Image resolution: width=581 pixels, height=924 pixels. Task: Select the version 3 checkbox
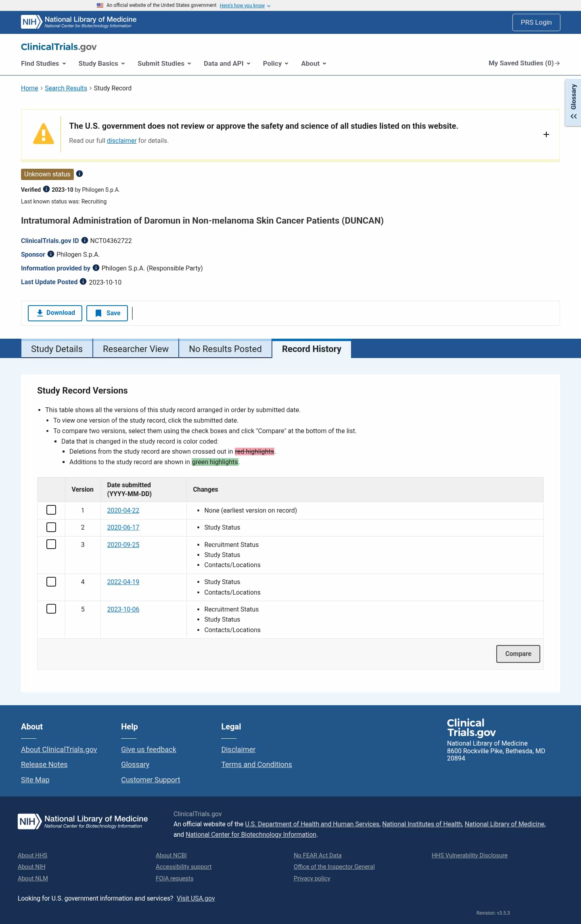pos(51,544)
